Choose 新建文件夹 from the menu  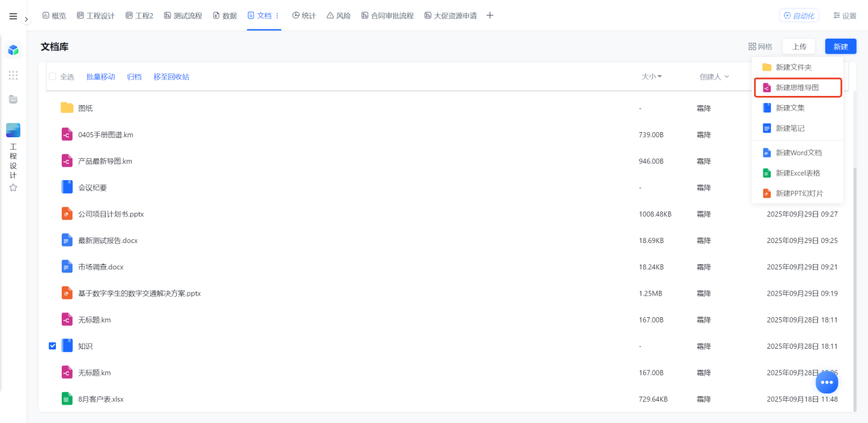click(x=797, y=67)
